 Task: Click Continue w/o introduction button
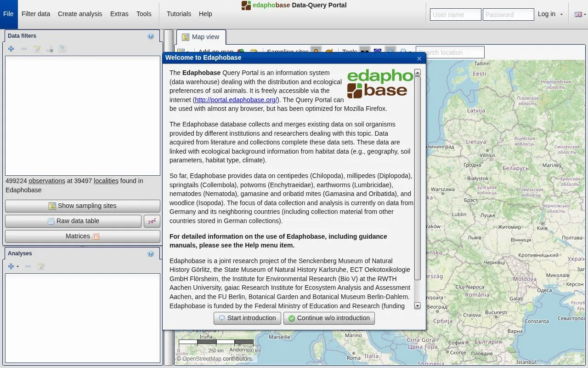tap(329, 318)
